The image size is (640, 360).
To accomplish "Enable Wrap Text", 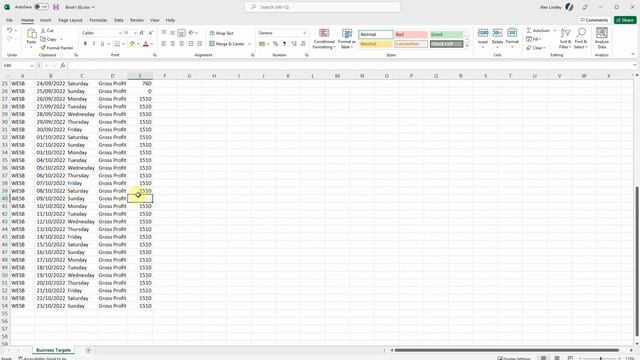I will click(221, 33).
